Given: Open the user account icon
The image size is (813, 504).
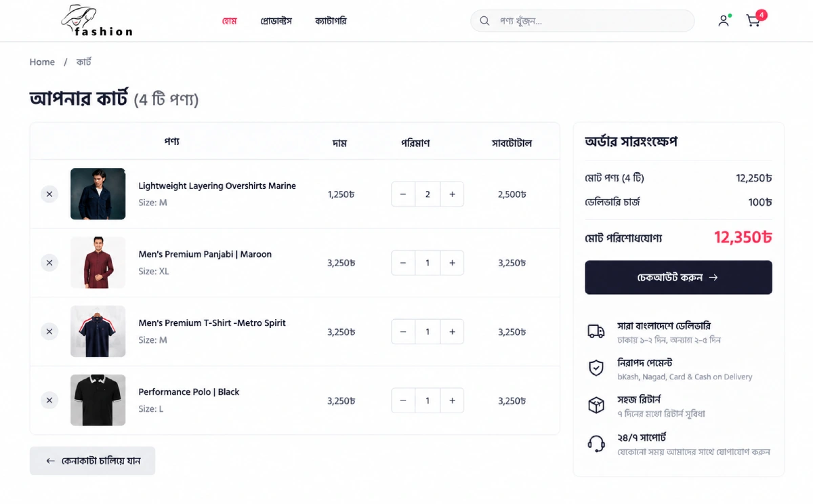Looking at the screenshot, I should tap(724, 21).
